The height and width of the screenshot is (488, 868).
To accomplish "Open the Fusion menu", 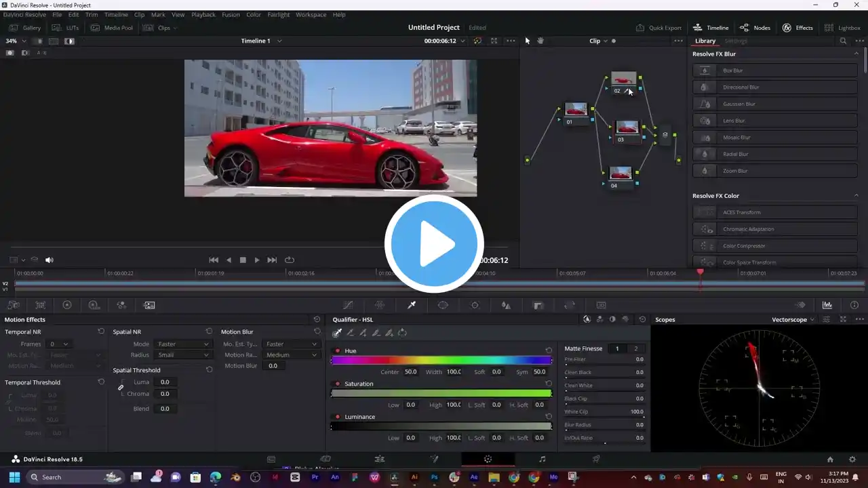I will pyautogui.click(x=231, y=14).
